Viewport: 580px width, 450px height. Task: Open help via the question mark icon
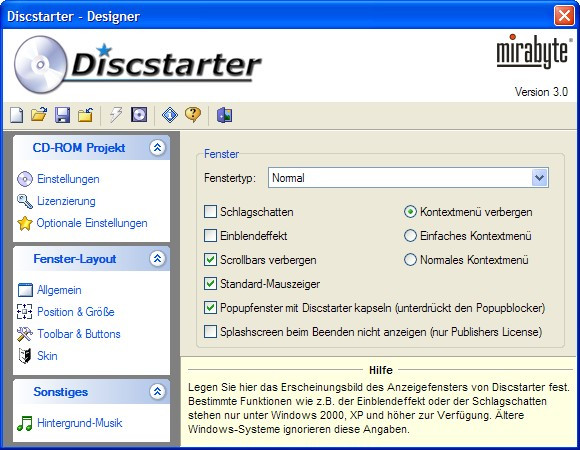193,115
